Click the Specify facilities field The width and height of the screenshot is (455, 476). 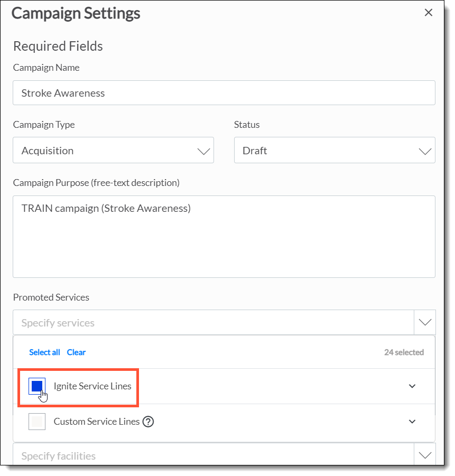pyautogui.click(x=211, y=455)
